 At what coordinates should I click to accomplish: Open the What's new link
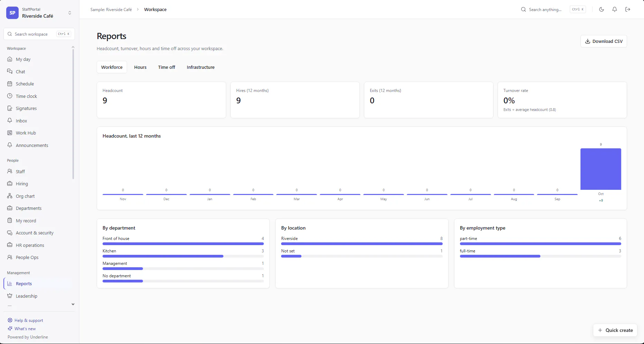(x=22, y=329)
